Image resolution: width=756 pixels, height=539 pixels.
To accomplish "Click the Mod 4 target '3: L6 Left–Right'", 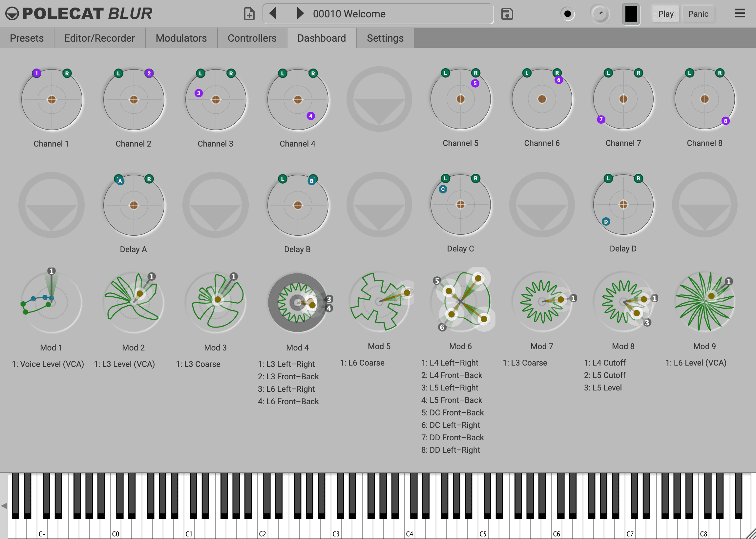I will [x=286, y=389].
